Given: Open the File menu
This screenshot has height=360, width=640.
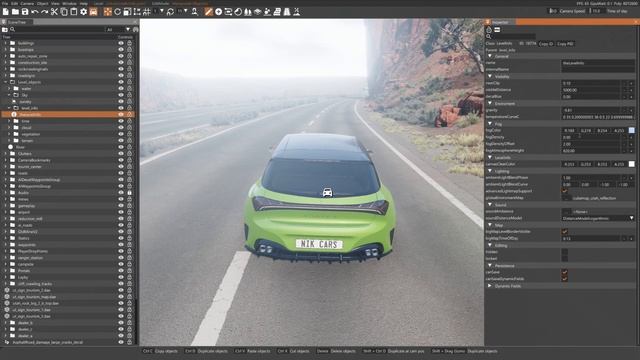Looking at the screenshot, I should pyautogui.click(x=5, y=3).
